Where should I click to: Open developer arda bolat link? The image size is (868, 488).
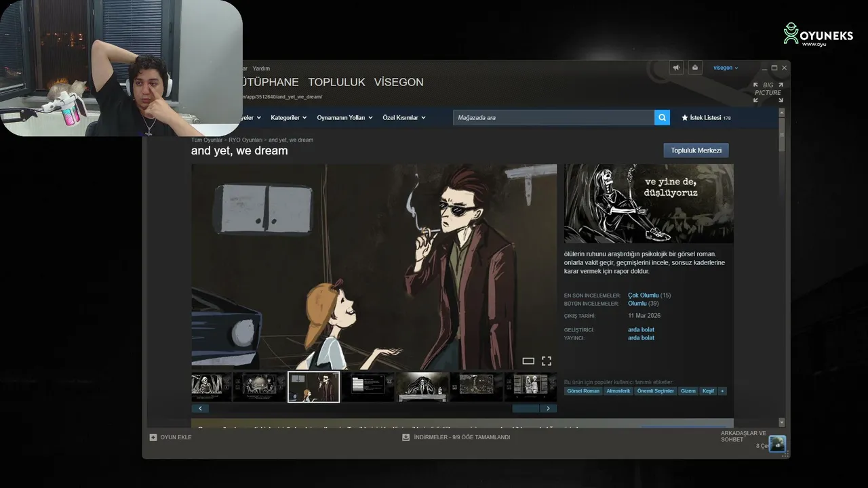[641, 330]
